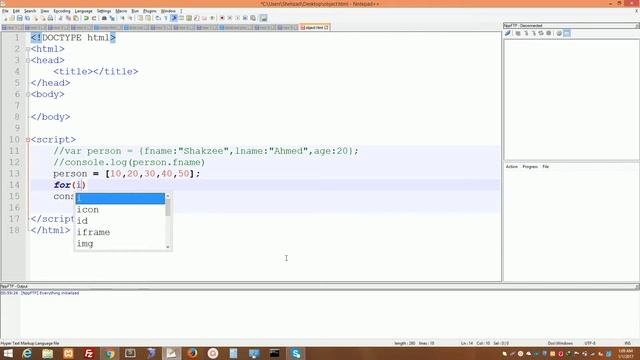The width and height of the screenshot is (640, 360).
Task: Open FileZilla from the taskbar
Action: pos(89,353)
